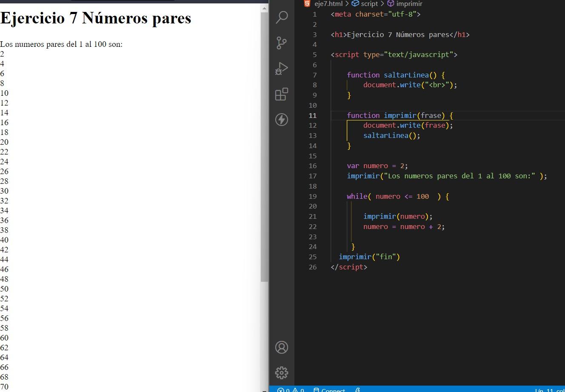Click the cube icon beside script breadcrumb
This screenshot has width=565, height=392.
355,3
